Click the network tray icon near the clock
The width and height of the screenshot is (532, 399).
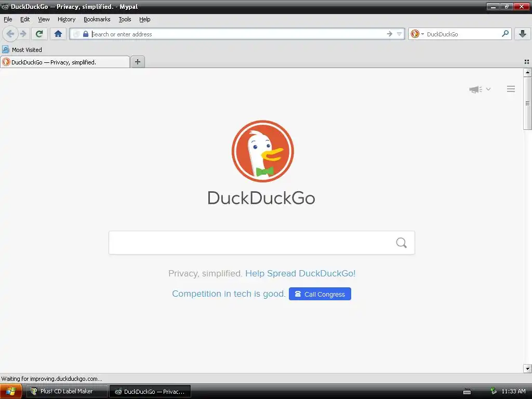494,391
